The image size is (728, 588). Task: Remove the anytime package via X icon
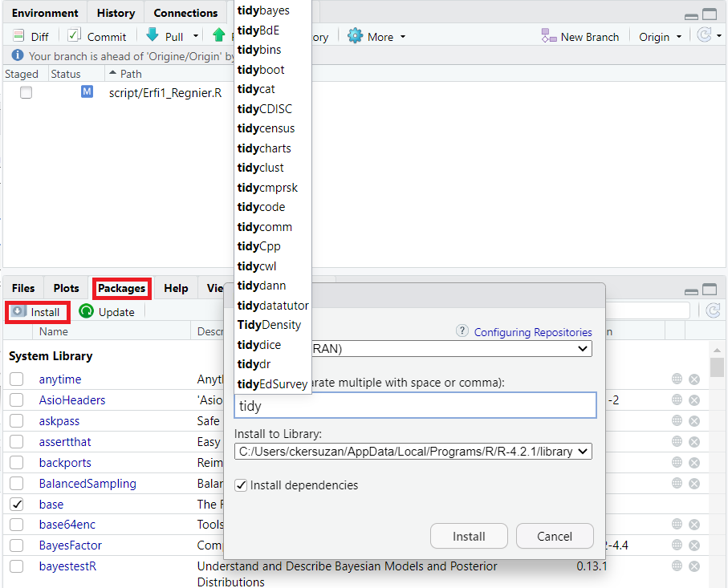pyautogui.click(x=694, y=379)
